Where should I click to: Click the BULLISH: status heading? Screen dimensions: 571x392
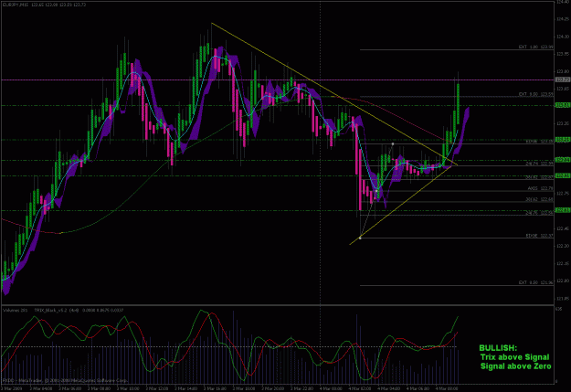498,348
